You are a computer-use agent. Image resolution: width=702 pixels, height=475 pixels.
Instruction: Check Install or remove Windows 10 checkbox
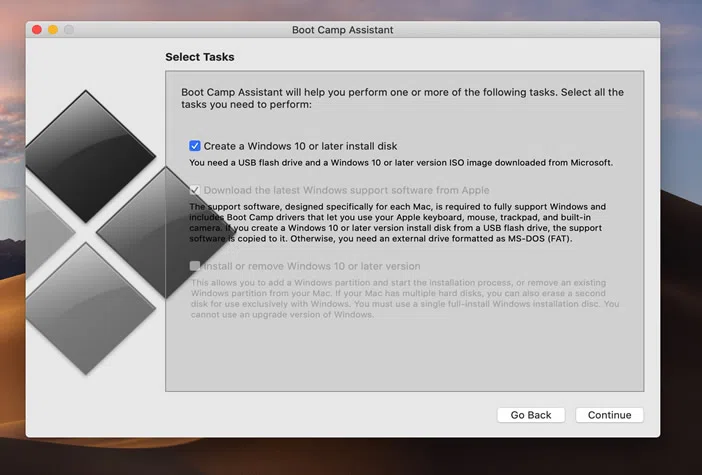[195, 266]
